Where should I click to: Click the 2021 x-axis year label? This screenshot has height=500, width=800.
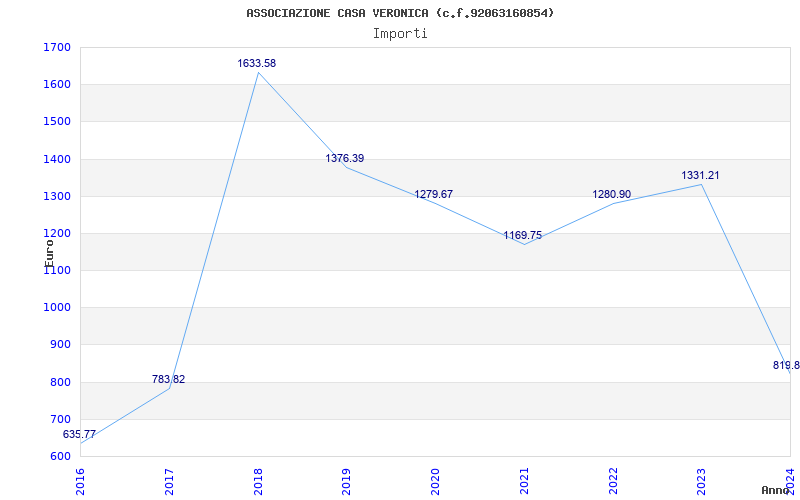tap(524, 482)
